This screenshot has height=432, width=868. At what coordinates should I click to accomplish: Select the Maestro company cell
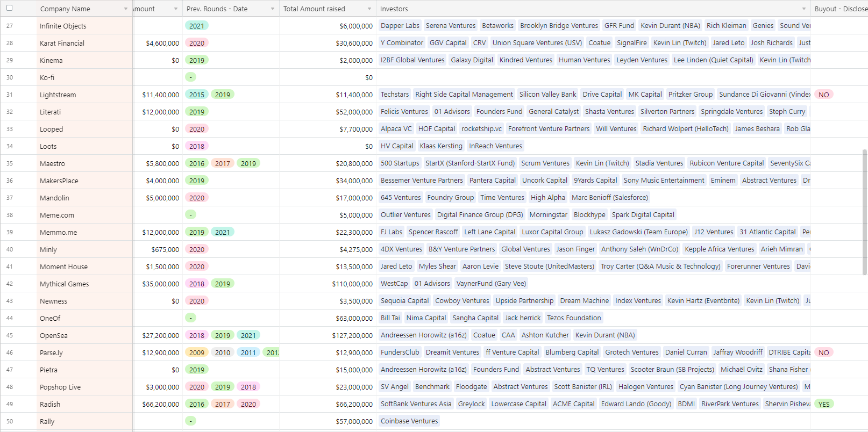pyautogui.click(x=84, y=163)
